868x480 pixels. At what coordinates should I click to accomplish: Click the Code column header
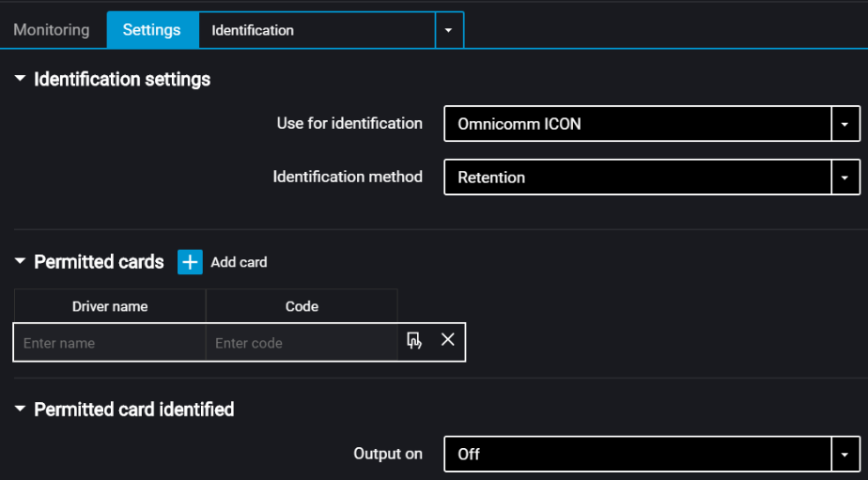[x=302, y=306]
